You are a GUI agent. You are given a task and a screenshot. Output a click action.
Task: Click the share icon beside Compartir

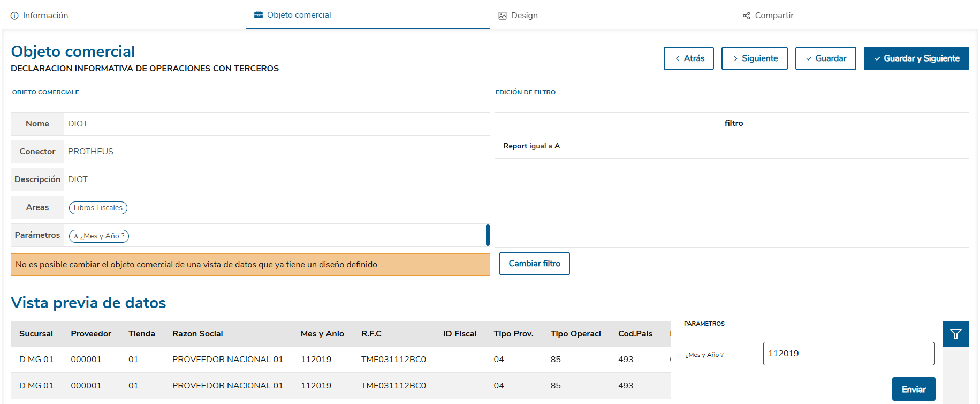click(747, 16)
